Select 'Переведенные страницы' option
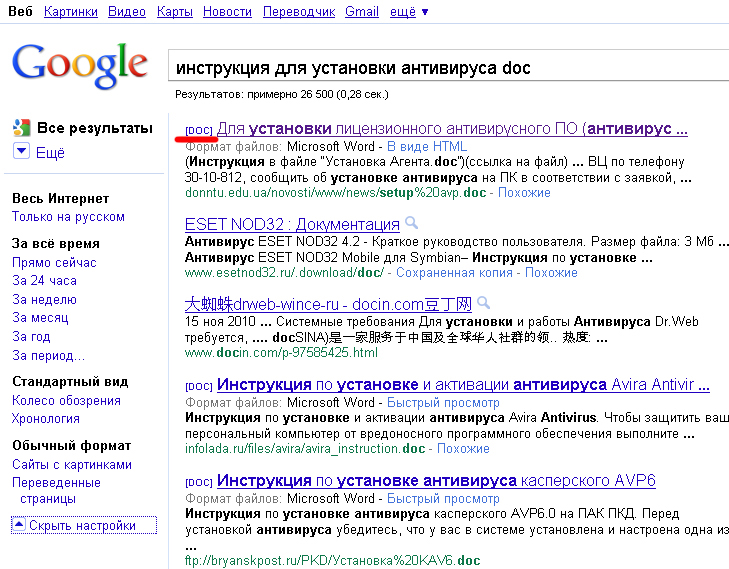729x569 pixels. pos(56,490)
